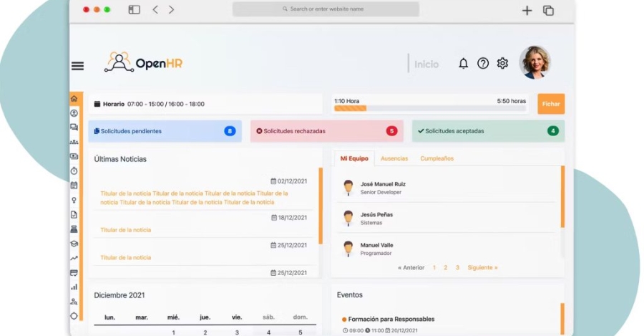The image size is (644, 336).
Task: Click the graduation cap icon in sidebar
Action: tap(74, 244)
